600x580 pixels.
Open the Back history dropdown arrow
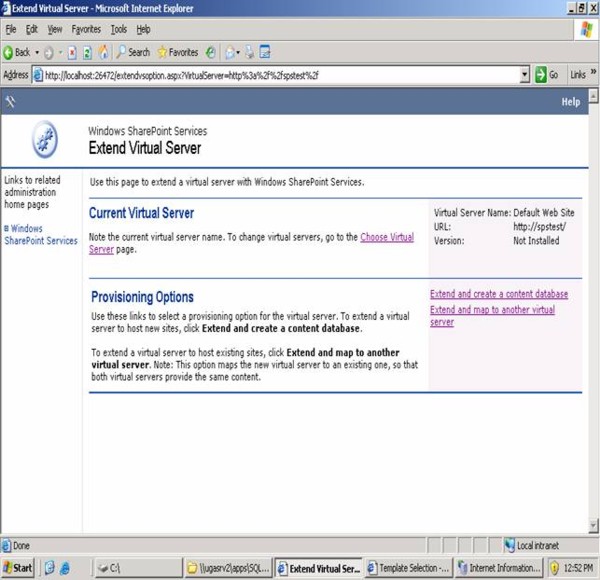pos(37,52)
